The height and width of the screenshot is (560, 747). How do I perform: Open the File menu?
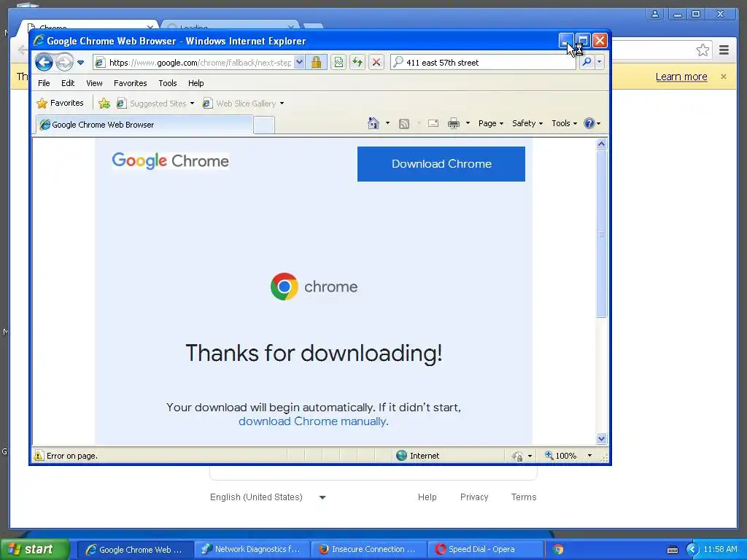point(44,83)
